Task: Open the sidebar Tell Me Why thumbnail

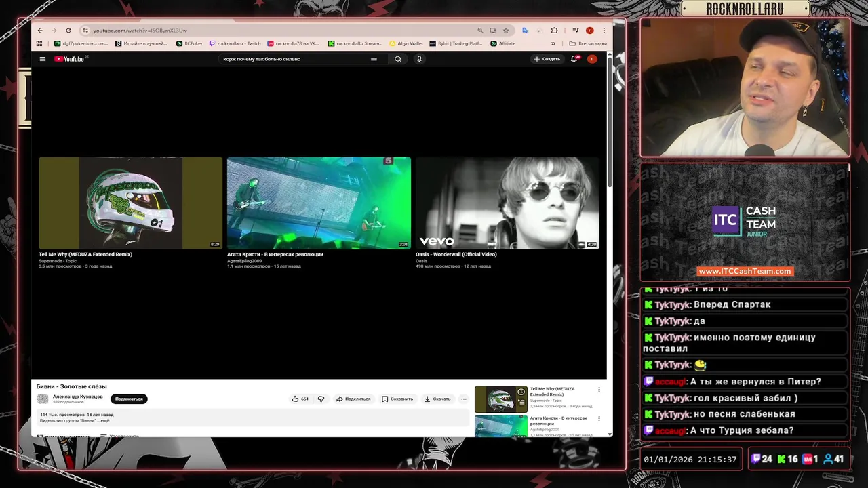Action: 501,399
